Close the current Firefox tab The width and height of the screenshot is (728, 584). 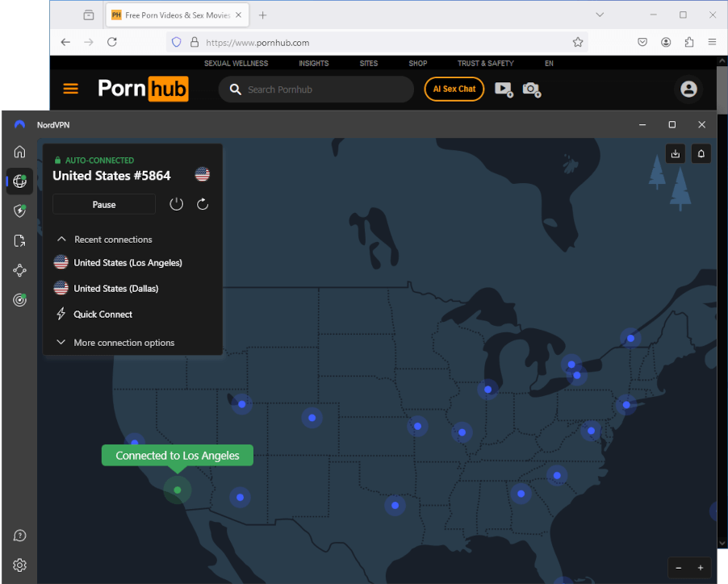[238, 15]
